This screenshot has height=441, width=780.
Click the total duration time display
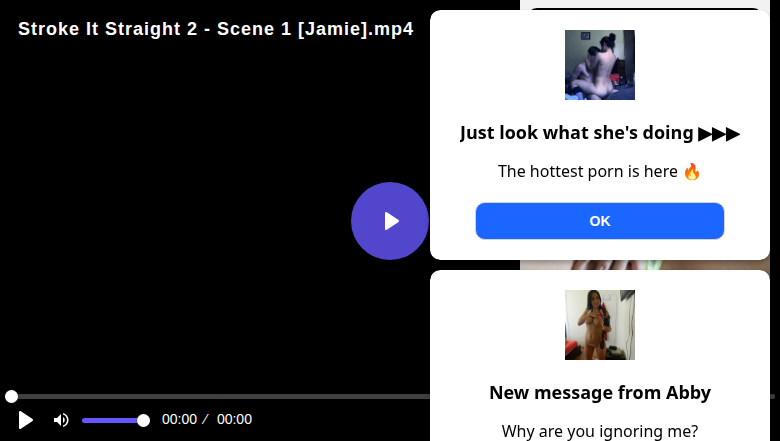click(234, 420)
